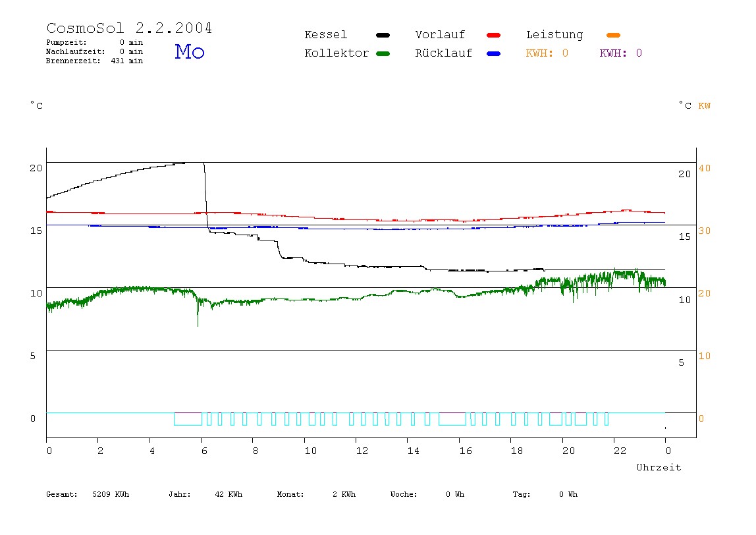Click the 'Woche: 0 Wh' value
Viewport: 756px width, 535px height.
pyautogui.click(x=427, y=494)
